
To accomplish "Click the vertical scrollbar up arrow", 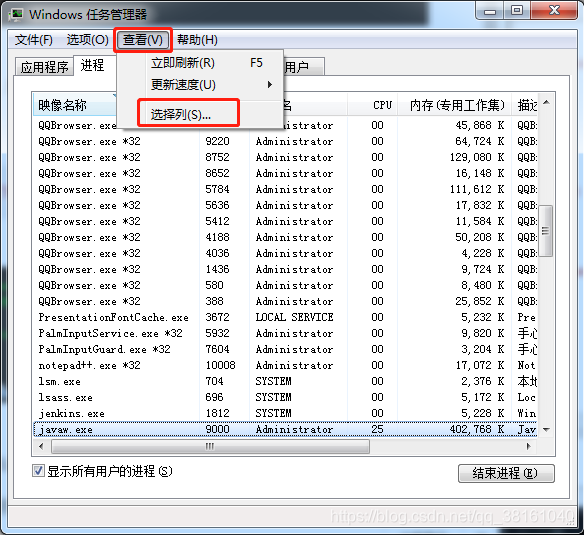I will 546,102.
